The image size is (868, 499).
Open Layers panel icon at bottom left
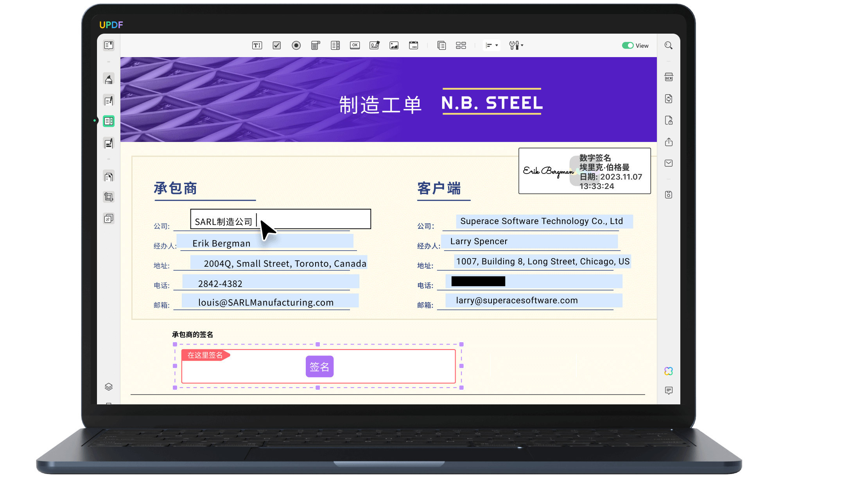coord(109,387)
